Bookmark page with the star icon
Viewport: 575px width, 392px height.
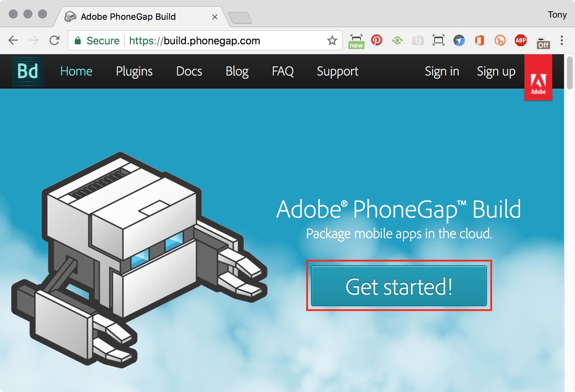(x=332, y=40)
